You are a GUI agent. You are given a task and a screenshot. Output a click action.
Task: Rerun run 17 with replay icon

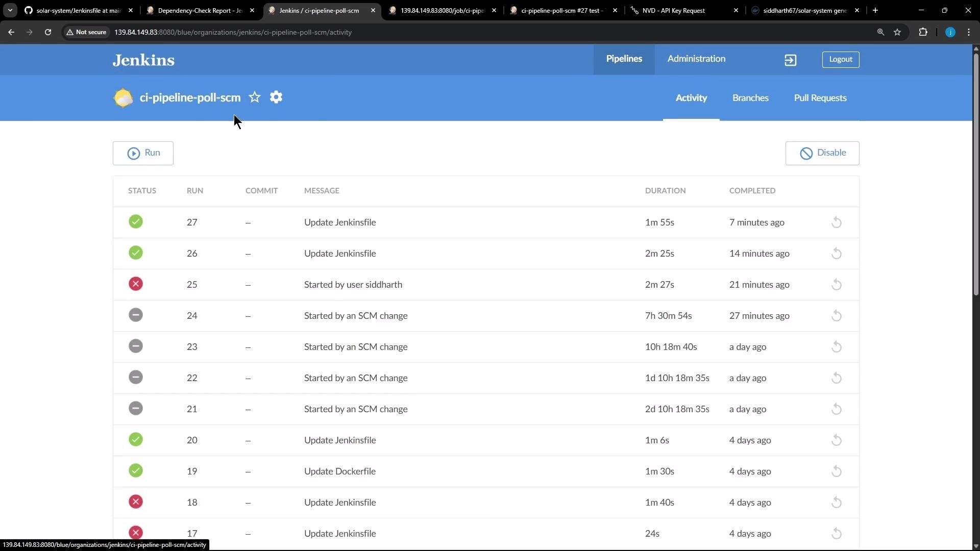837,534
